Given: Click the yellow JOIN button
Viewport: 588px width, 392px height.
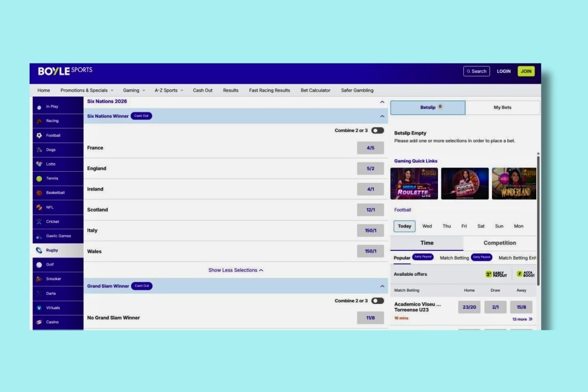Looking at the screenshot, I should coord(526,72).
